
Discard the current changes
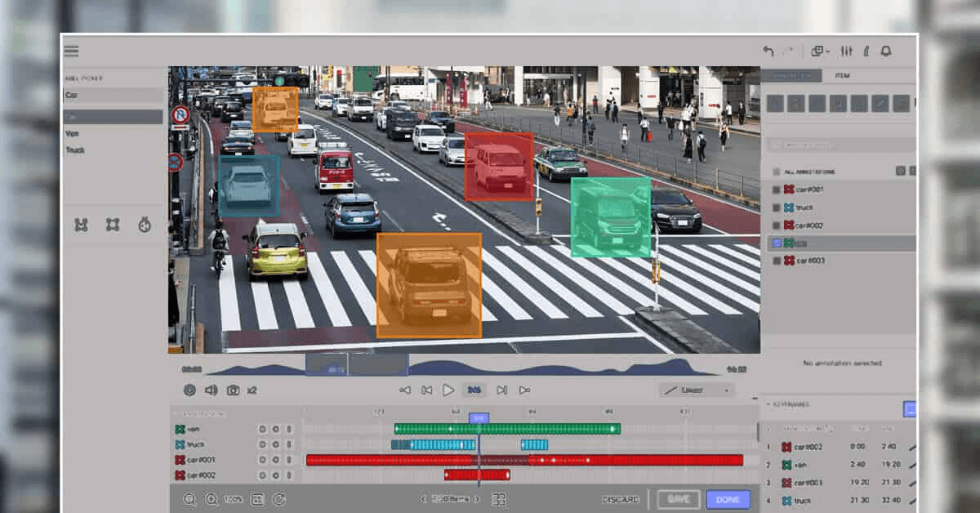coord(621,498)
